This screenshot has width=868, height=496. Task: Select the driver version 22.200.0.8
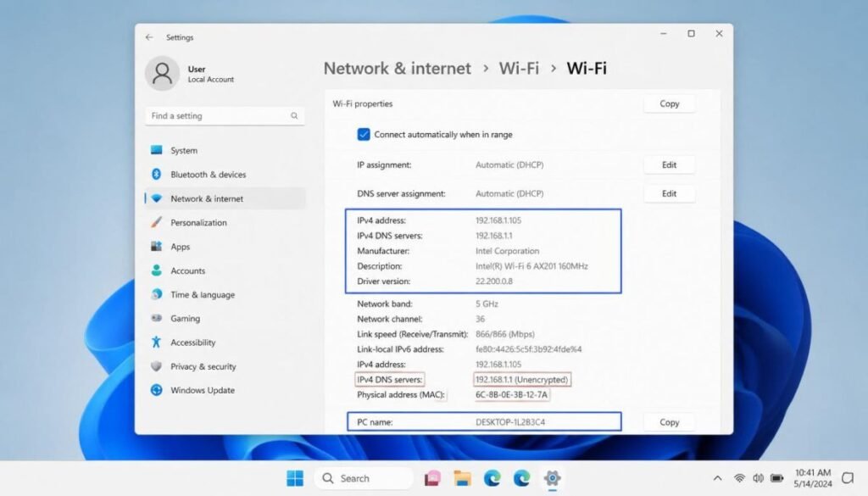point(494,281)
